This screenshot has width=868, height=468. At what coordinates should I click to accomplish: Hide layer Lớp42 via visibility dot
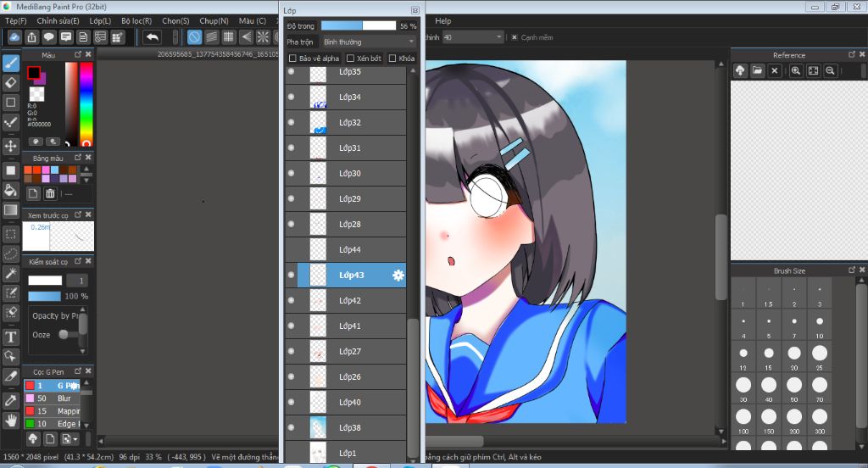292,301
